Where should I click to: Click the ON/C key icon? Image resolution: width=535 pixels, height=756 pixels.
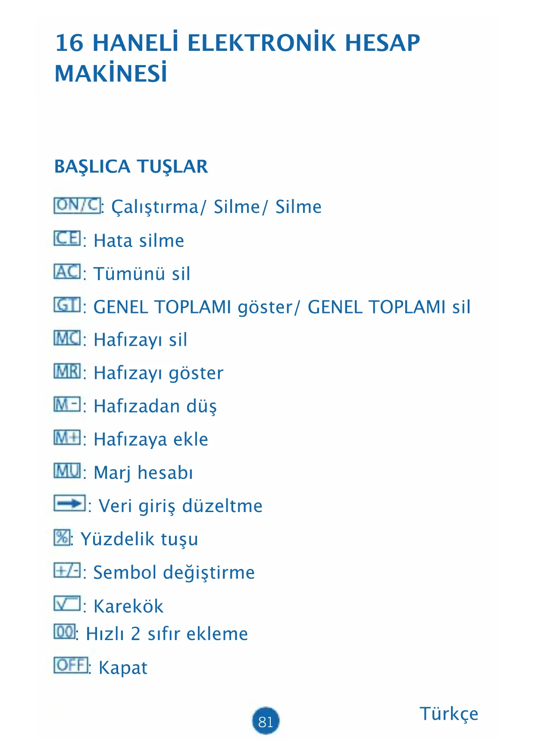77,205
